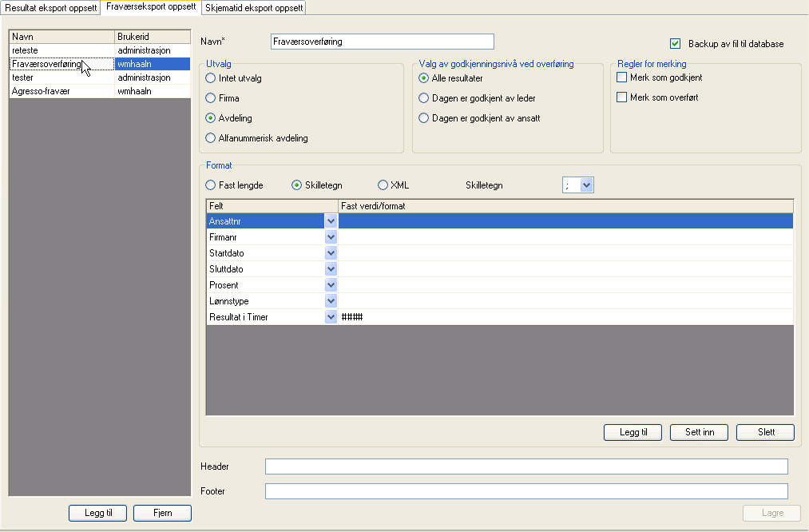Open the Skilletegn separator dropdown

click(587, 185)
